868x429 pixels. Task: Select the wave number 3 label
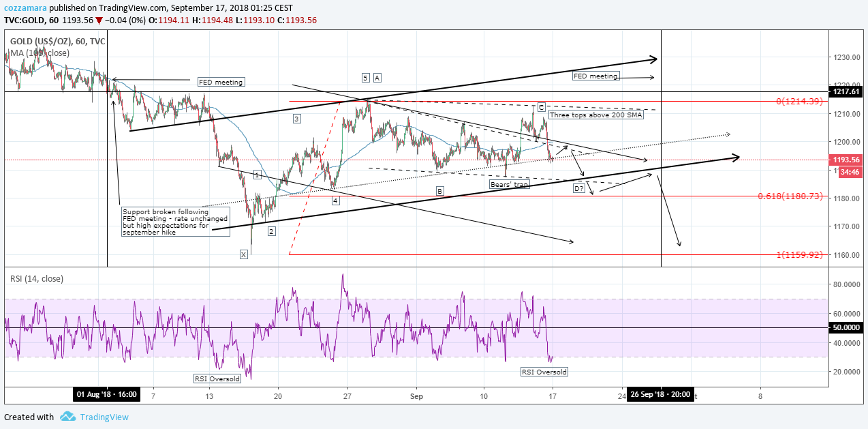(x=296, y=119)
